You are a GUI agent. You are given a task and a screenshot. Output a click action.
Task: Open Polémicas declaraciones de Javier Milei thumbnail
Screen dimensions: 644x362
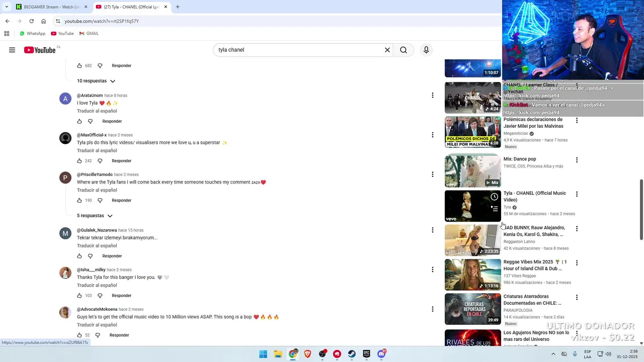(x=473, y=132)
